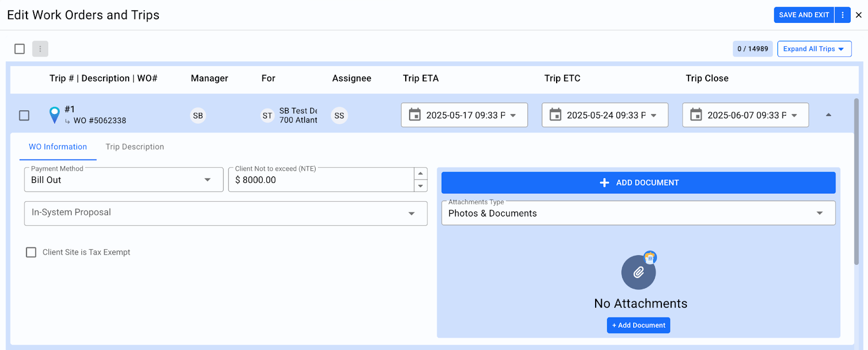
Task: Click the SB manager avatar
Action: click(198, 116)
